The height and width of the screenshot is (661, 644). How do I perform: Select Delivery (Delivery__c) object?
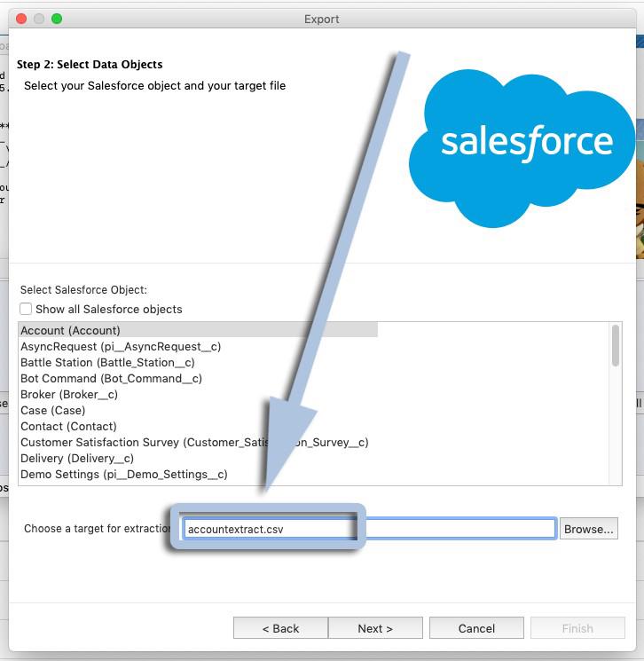(x=77, y=459)
